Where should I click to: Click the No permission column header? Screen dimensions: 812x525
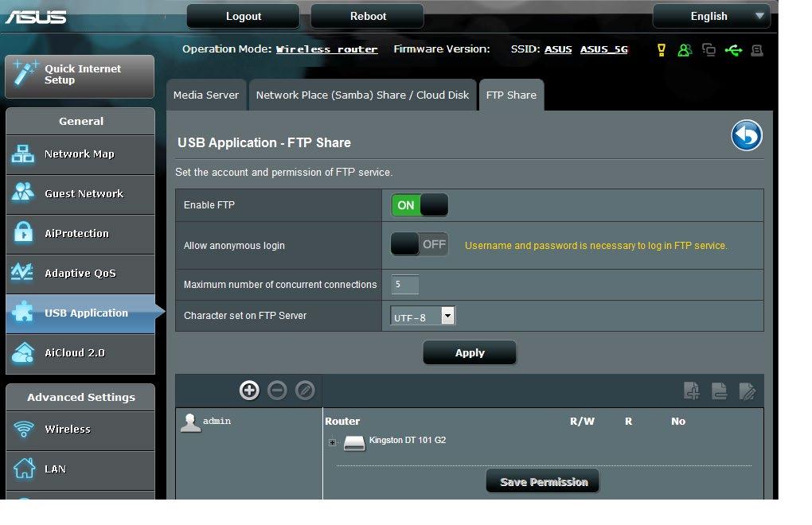coord(678,422)
